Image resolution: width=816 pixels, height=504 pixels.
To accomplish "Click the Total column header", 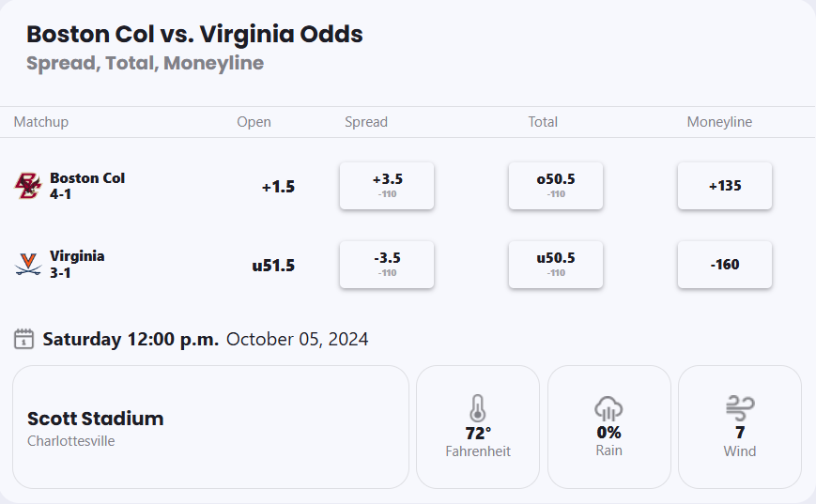I will tap(543, 122).
